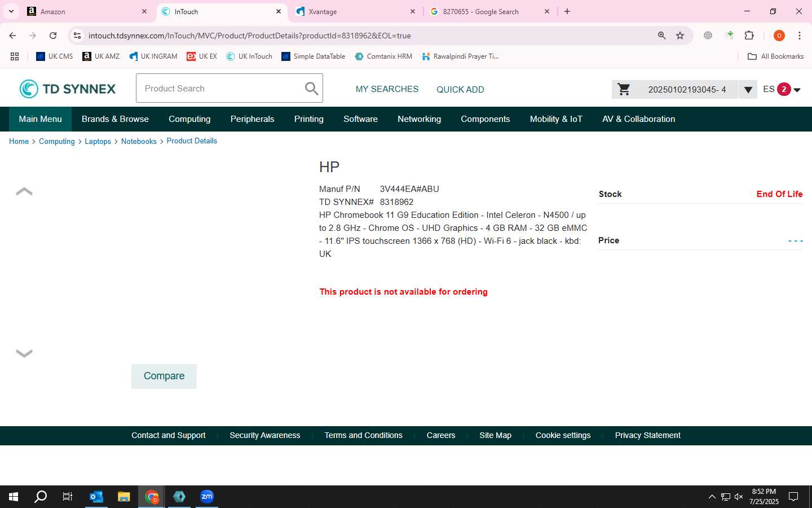Open All Bookmarks folder

(x=775, y=56)
